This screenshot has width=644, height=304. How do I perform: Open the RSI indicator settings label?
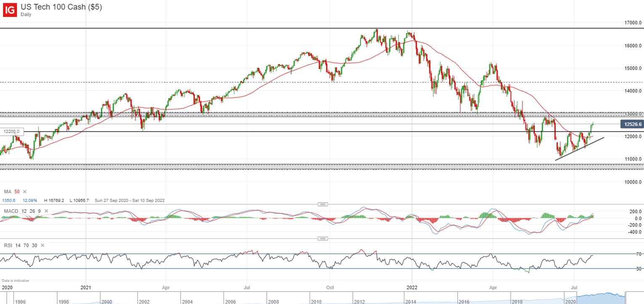[x=20, y=245]
